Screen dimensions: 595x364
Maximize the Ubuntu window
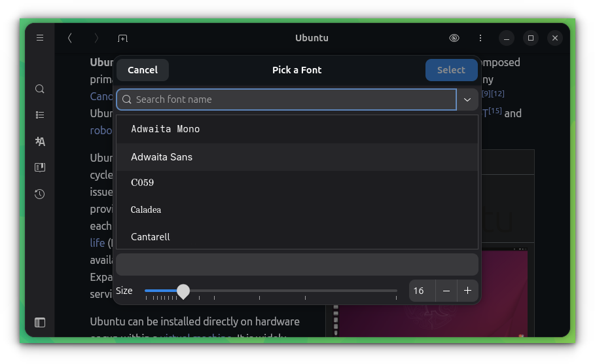point(531,38)
